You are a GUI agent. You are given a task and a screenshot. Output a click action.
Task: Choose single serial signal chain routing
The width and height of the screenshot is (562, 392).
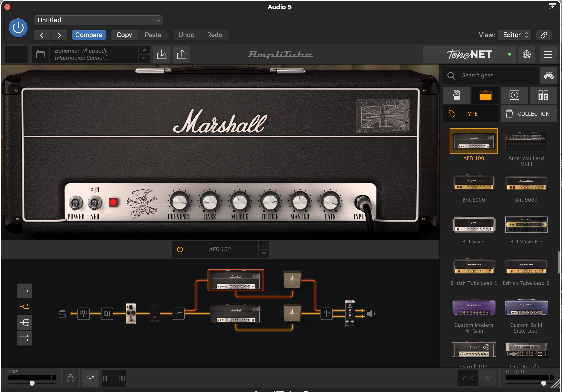pos(24,291)
